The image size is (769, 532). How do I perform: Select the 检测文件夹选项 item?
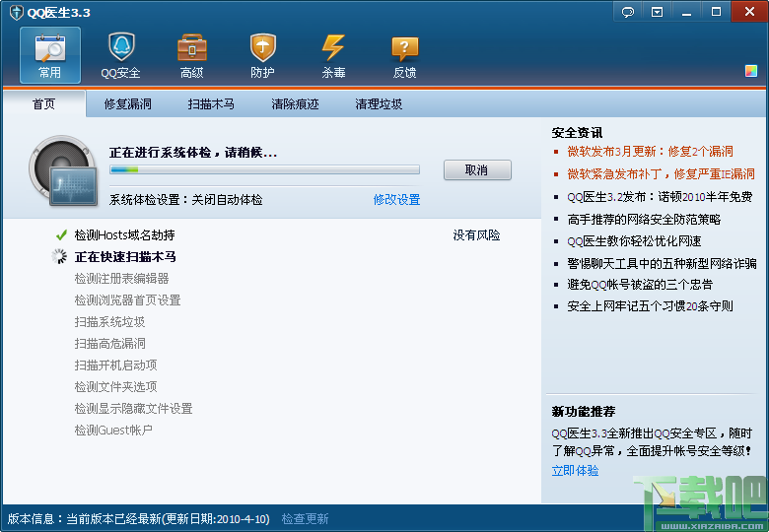[115, 386]
